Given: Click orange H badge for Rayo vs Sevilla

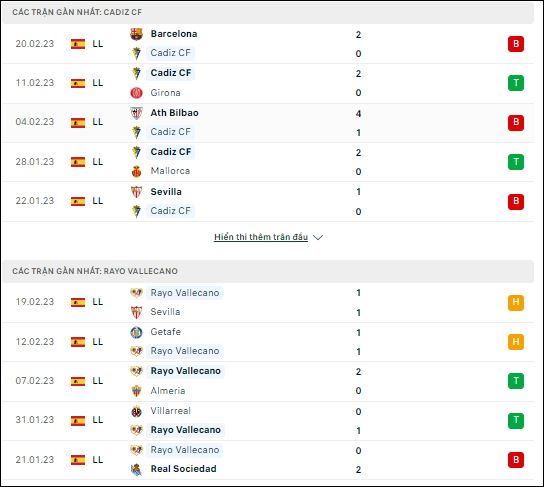Looking at the screenshot, I should [x=516, y=302].
